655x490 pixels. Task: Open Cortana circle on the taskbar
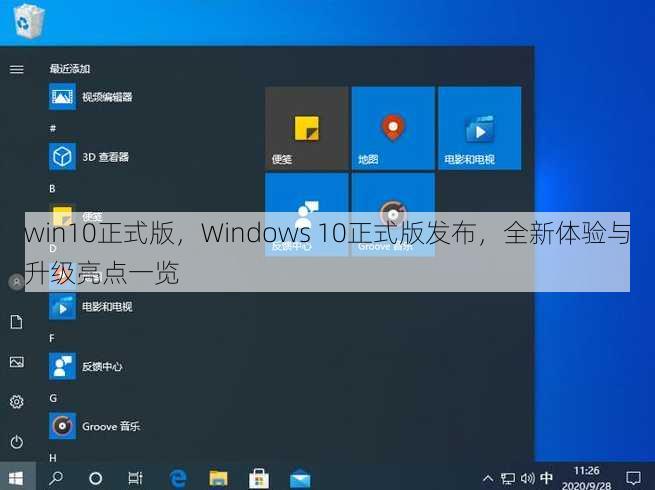pyautogui.click(x=96, y=478)
